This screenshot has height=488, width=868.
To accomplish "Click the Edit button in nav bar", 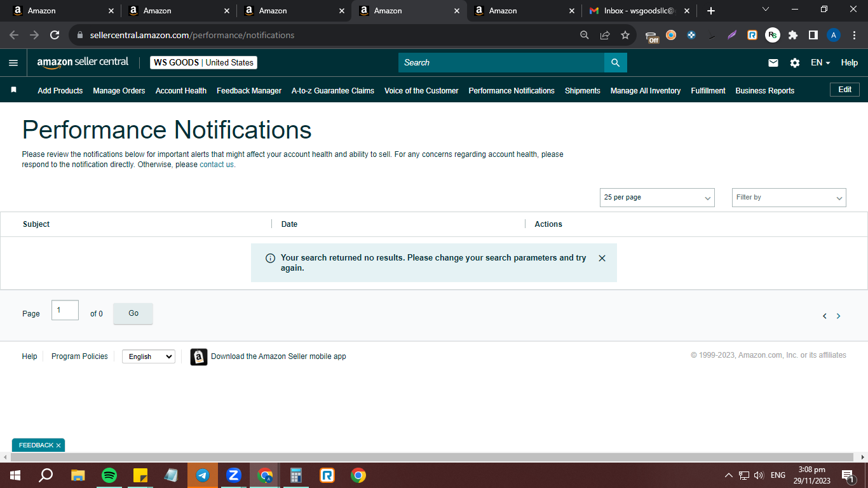I will click(845, 90).
